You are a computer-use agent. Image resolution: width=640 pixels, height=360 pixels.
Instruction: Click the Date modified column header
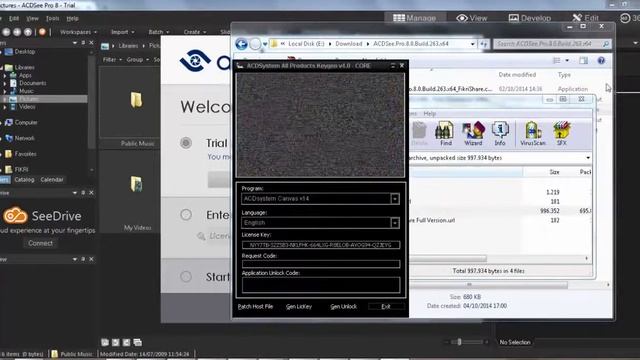[x=517, y=75]
